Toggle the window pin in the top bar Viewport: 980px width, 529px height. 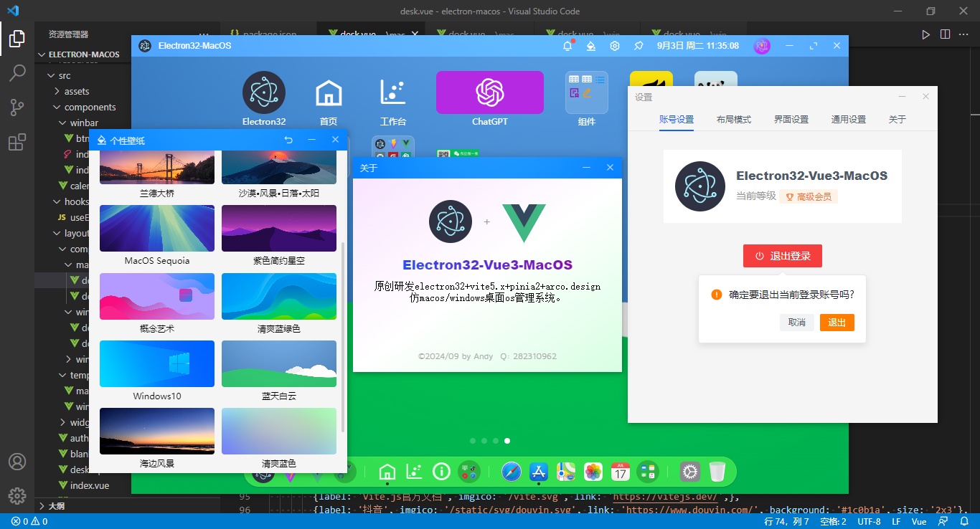(x=639, y=45)
